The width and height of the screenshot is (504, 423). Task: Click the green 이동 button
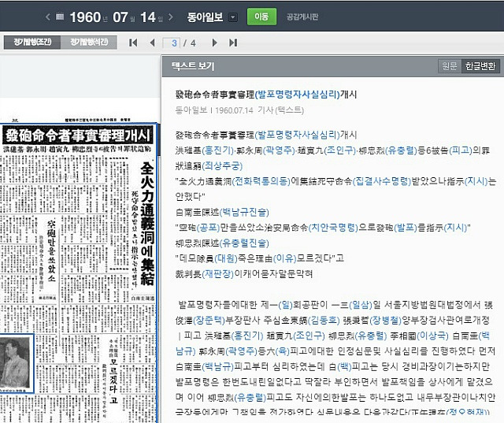[x=261, y=17]
